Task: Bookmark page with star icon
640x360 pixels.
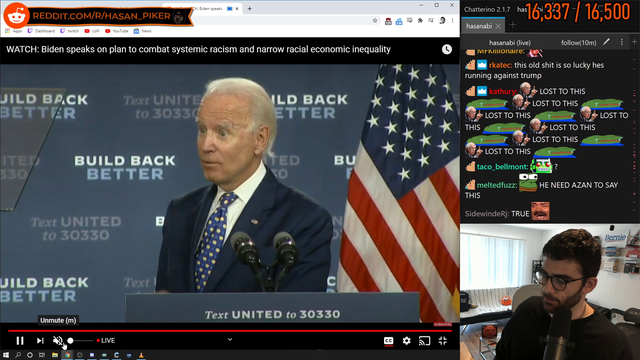Action: coord(375,20)
